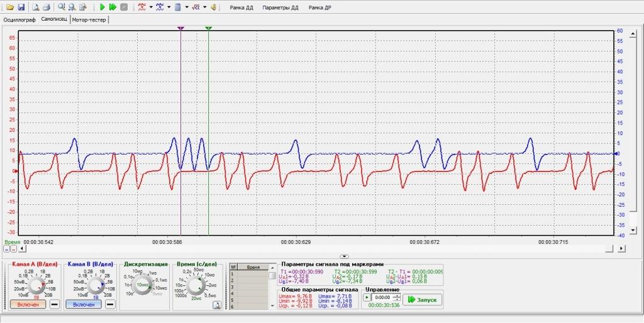Toggle Канал A 'Включен' button
Screen dimensions: 644x323
28,304
